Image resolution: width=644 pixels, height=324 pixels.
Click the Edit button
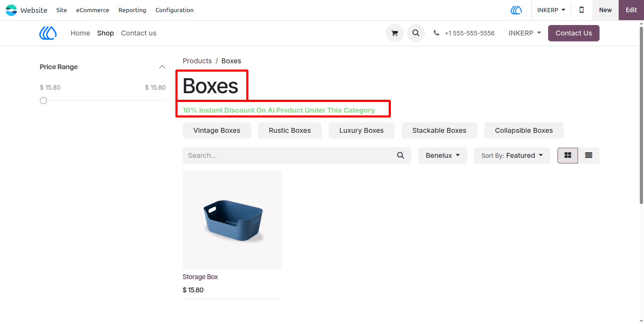pos(631,10)
